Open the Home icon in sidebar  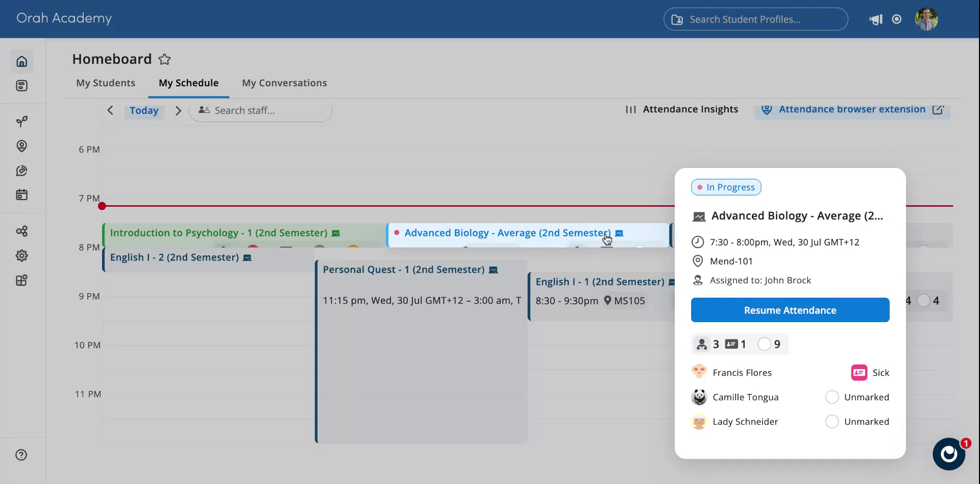point(21,62)
